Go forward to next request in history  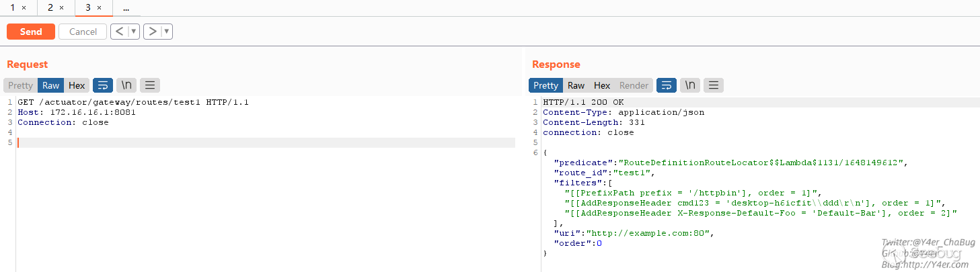[x=152, y=32]
